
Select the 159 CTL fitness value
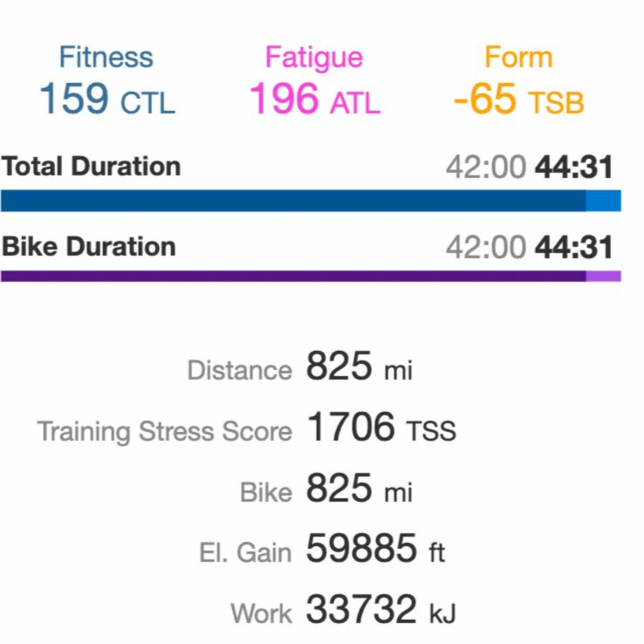click(x=107, y=99)
